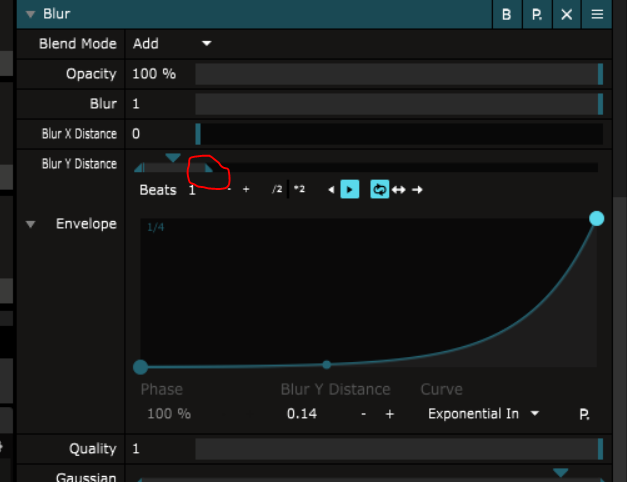Click the B bypass button in Blur header
This screenshot has width=627, height=482.
(506, 14)
